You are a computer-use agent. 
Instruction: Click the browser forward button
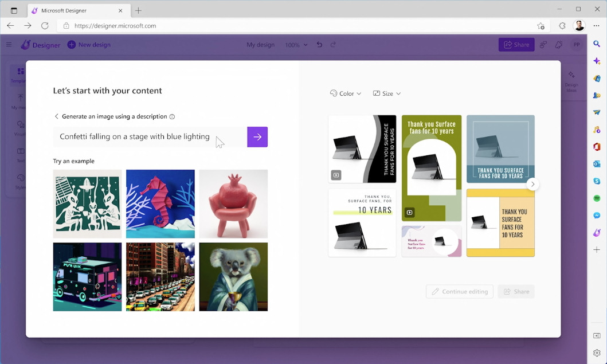pyautogui.click(x=28, y=26)
